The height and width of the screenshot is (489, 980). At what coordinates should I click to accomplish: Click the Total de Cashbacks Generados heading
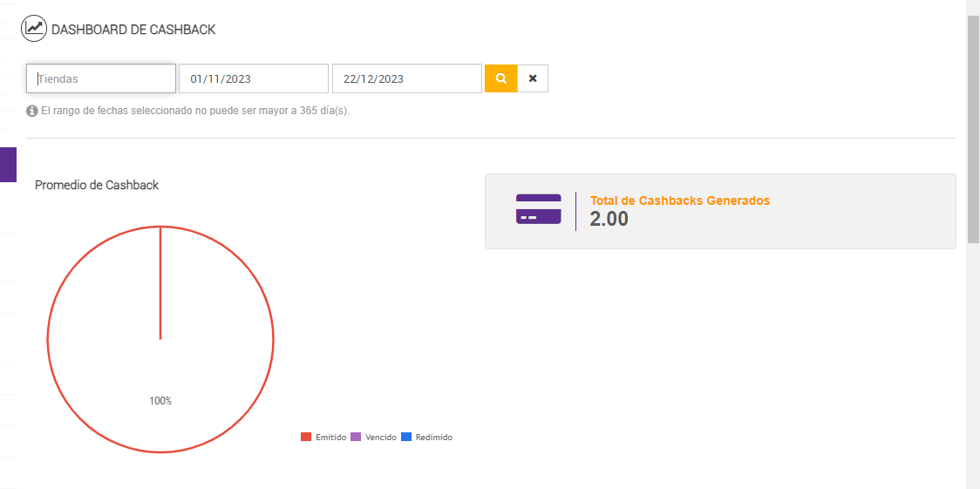680,200
